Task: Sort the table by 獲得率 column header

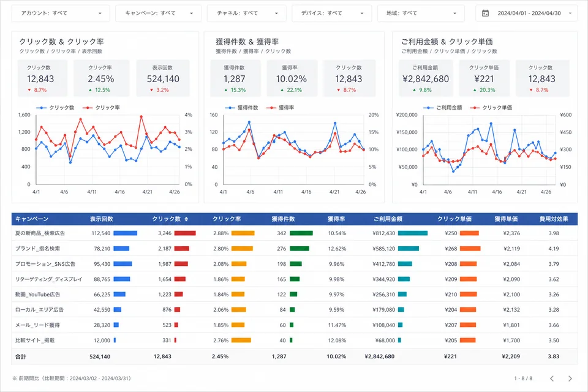Action: click(336, 219)
